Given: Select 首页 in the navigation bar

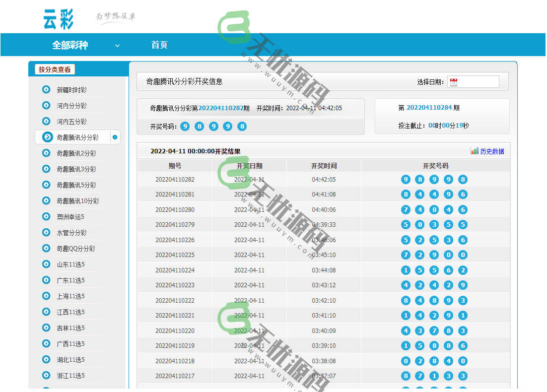Looking at the screenshot, I should tap(159, 45).
